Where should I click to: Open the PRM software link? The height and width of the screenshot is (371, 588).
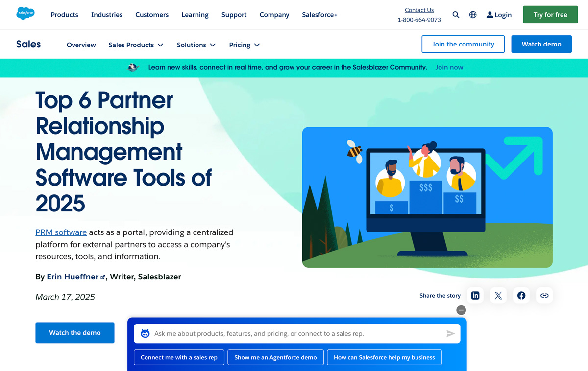[x=61, y=232]
